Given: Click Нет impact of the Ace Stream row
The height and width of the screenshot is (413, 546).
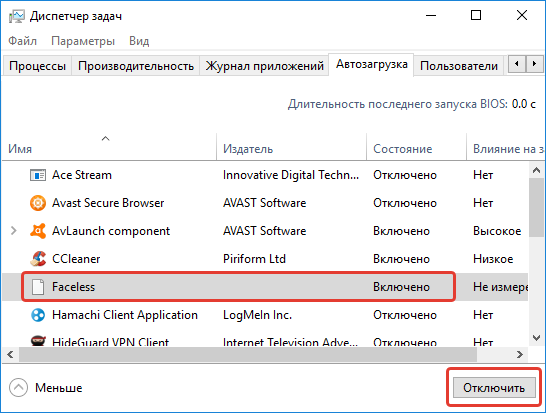Looking at the screenshot, I should click(x=483, y=175).
